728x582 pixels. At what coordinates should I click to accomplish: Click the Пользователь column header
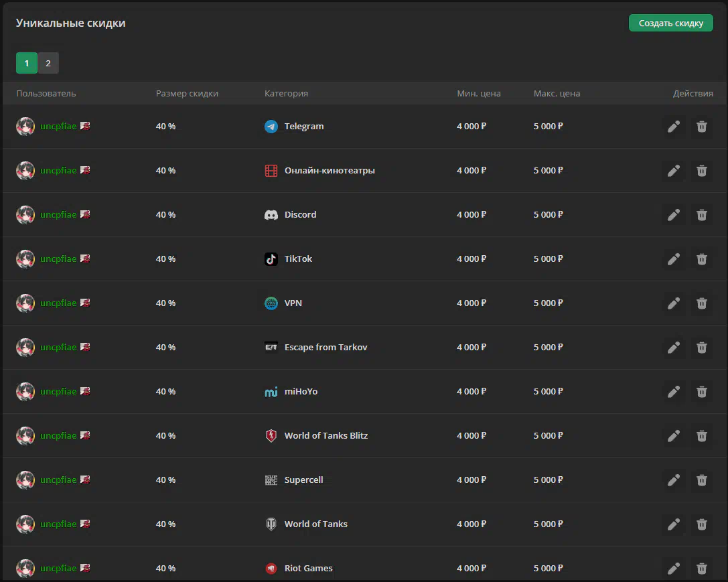click(46, 93)
